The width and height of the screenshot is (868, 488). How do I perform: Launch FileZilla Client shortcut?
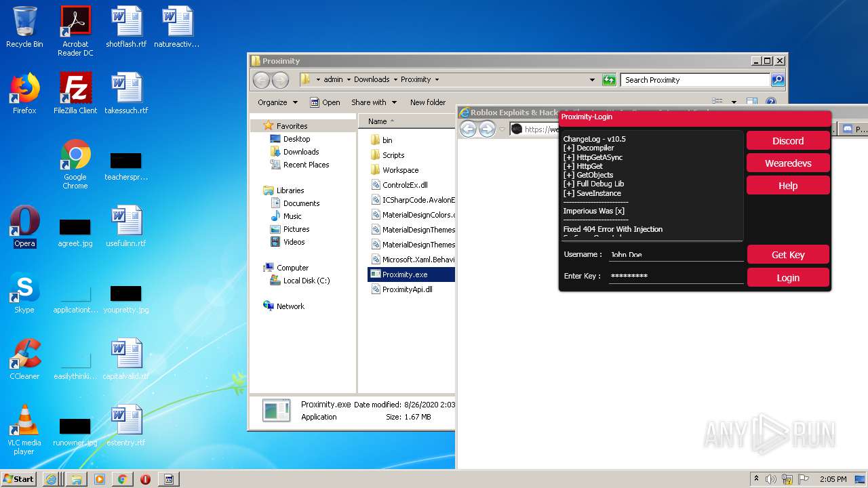75,94
